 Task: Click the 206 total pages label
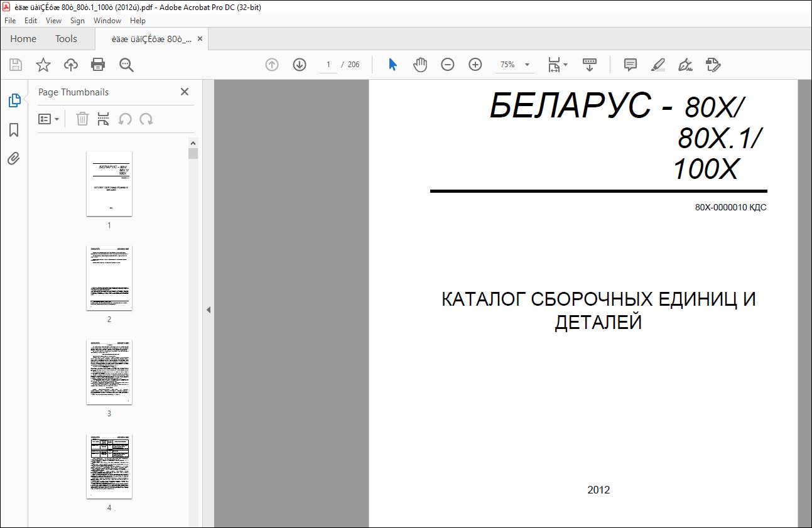354,65
